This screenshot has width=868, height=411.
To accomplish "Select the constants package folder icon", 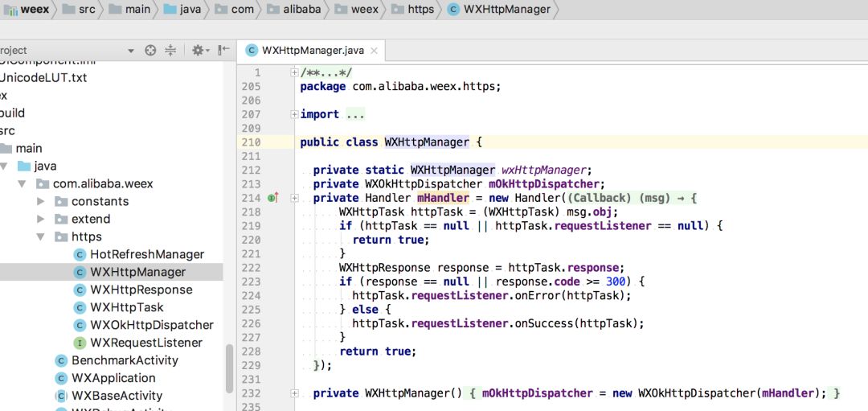I will point(61,202).
